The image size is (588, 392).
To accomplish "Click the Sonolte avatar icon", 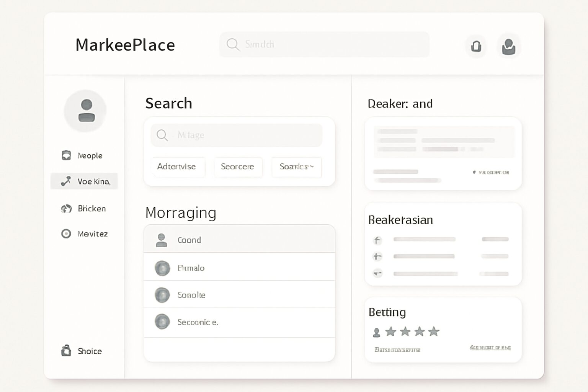I will tap(162, 295).
